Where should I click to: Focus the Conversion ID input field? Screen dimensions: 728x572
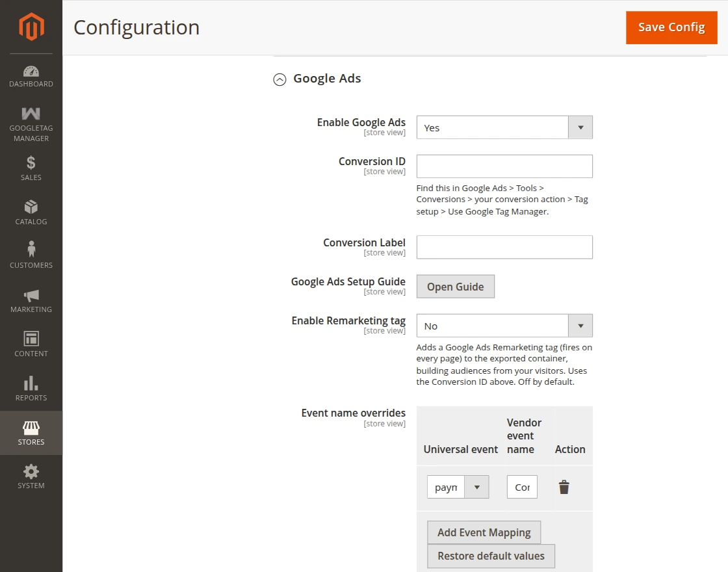[504, 166]
